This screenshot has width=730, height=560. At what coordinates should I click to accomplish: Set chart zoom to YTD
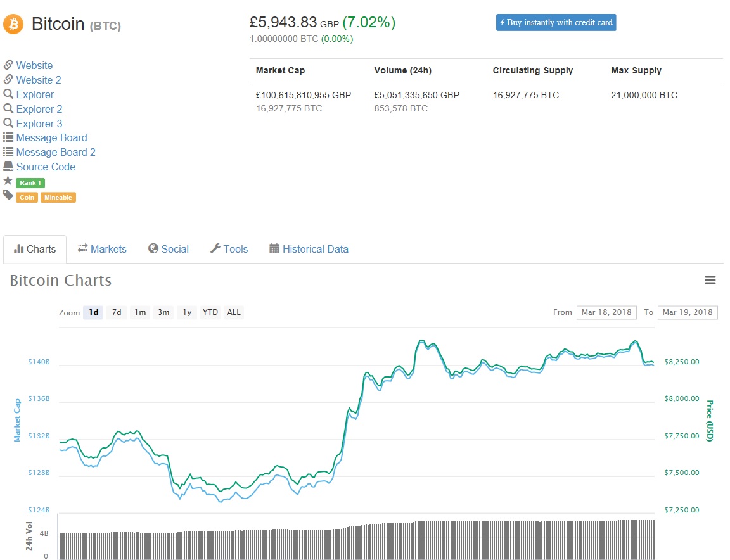[x=210, y=312]
